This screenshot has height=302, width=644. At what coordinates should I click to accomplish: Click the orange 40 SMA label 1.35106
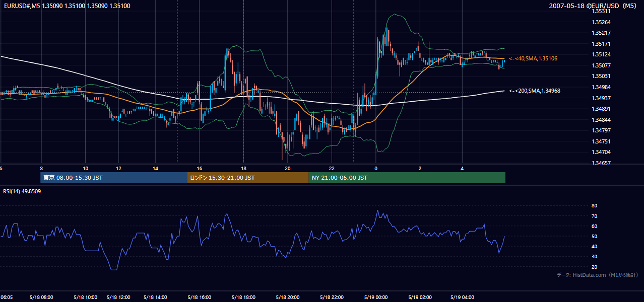pyautogui.click(x=533, y=58)
